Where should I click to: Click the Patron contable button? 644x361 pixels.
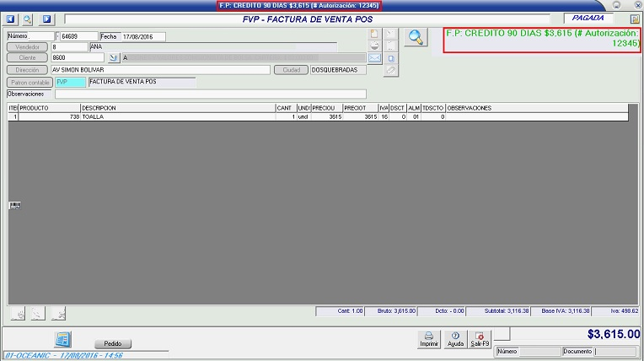pyautogui.click(x=30, y=83)
